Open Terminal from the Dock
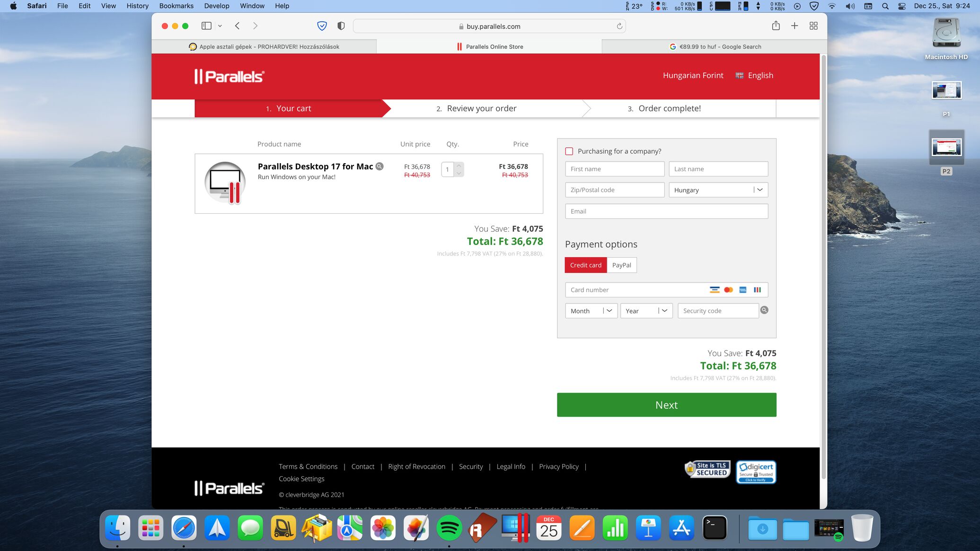The width and height of the screenshot is (980, 551). pyautogui.click(x=715, y=528)
